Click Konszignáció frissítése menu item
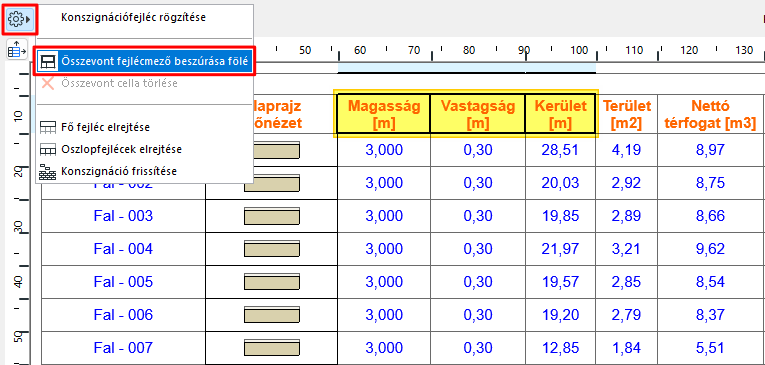The image size is (765, 365). click(119, 172)
